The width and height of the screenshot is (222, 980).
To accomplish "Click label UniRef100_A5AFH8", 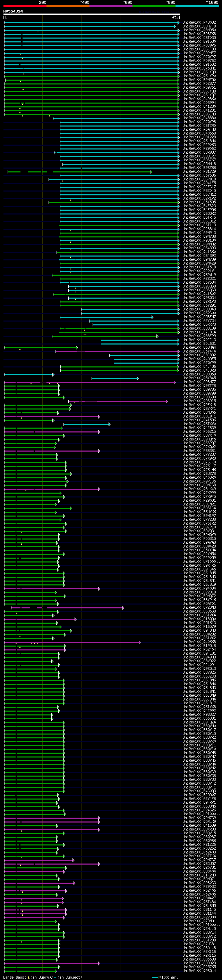I will coord(199,129).
